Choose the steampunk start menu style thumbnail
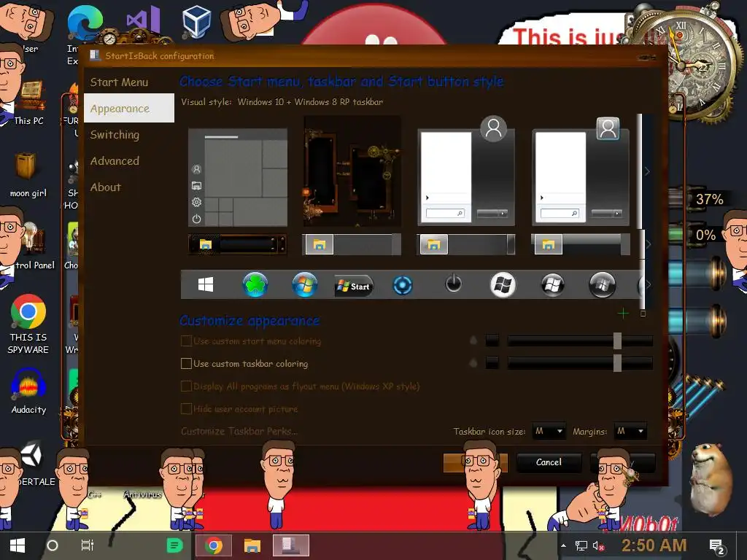The height and width of the screenshot is (560, 747). pyautogui.click(x=352, y=171)
